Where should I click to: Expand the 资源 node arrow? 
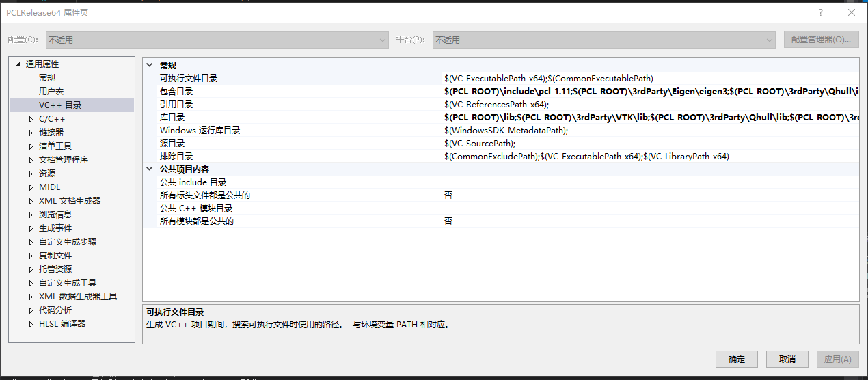coord(31,174)
